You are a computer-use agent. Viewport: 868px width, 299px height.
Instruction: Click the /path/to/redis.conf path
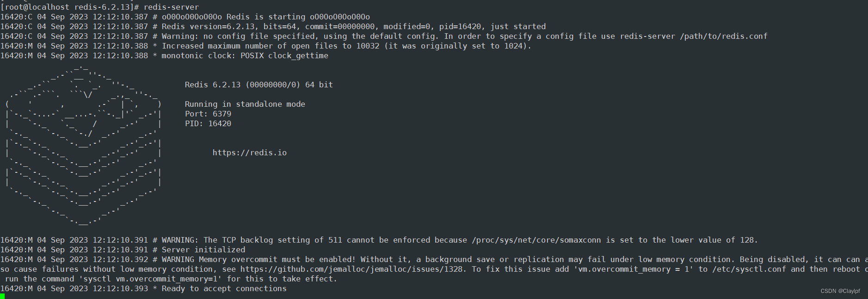pyautogui.click(x=723, y=36)
